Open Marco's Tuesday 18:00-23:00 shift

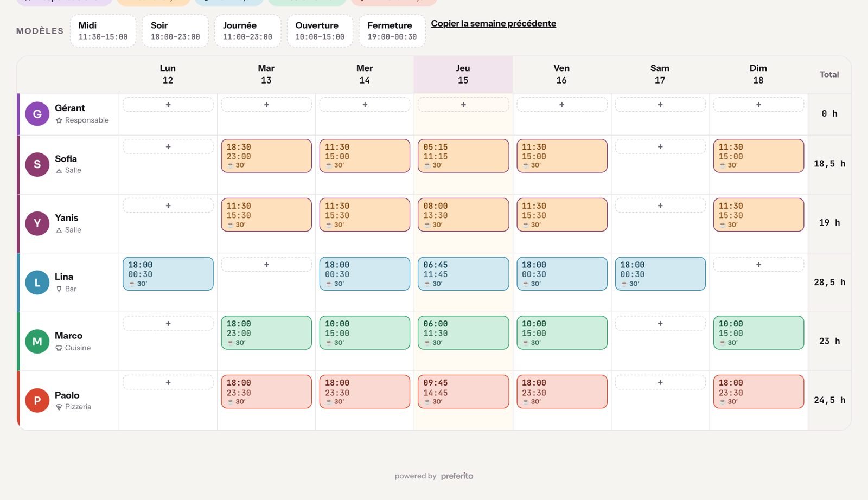[266, 333]
